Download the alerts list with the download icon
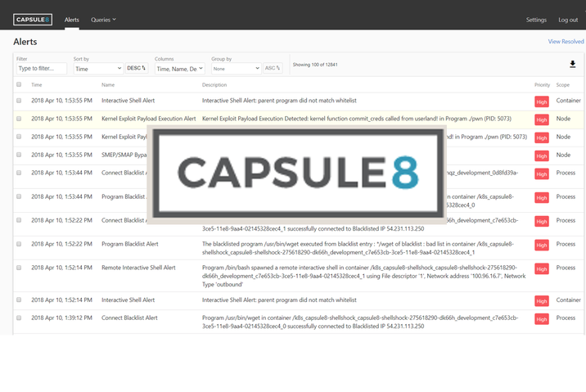The image size is (586, 392). pos(572,65)
